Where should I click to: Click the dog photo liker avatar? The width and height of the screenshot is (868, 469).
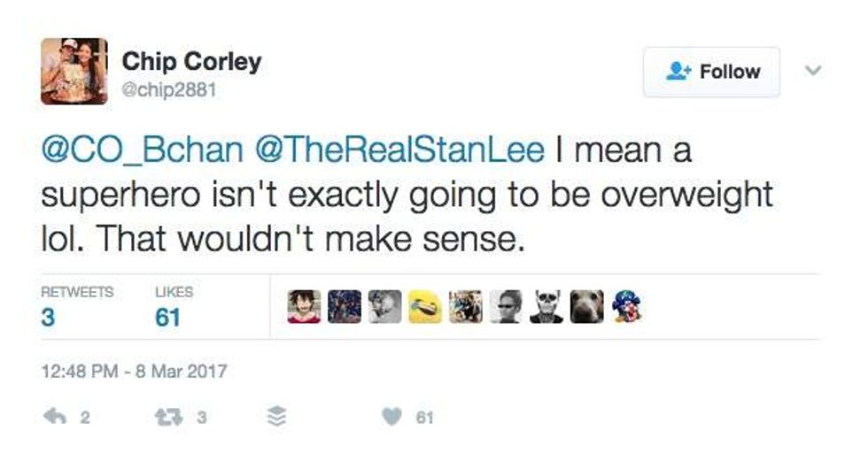click(x=585, y=307)
